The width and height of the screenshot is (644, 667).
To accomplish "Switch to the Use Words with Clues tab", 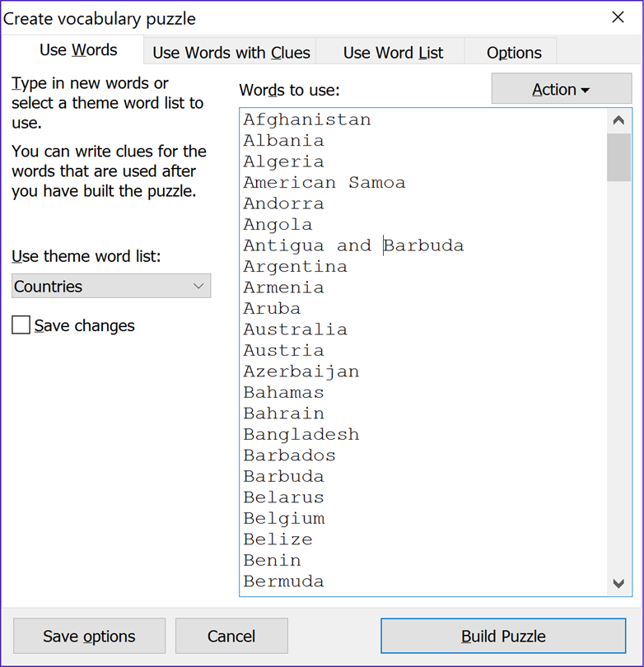I will coord(231,53).
